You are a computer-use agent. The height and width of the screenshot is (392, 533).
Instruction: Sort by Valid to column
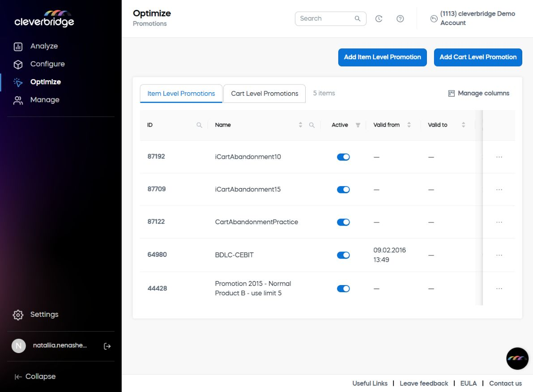click(x=463, y=125)
